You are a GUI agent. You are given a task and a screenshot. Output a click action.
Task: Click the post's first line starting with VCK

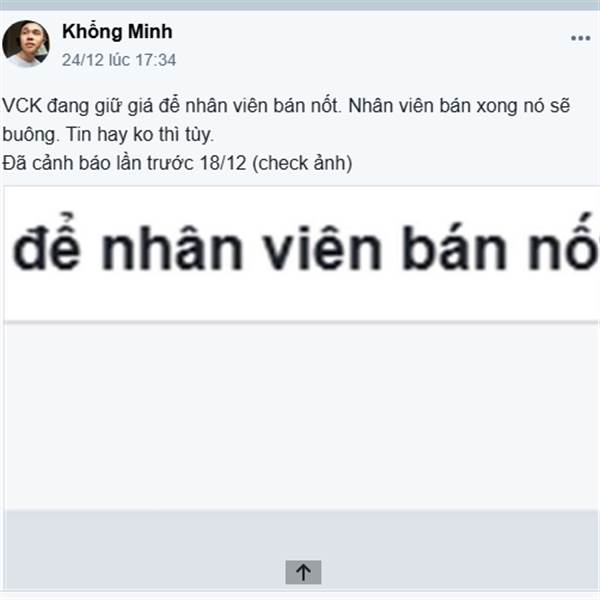(286, 106)
